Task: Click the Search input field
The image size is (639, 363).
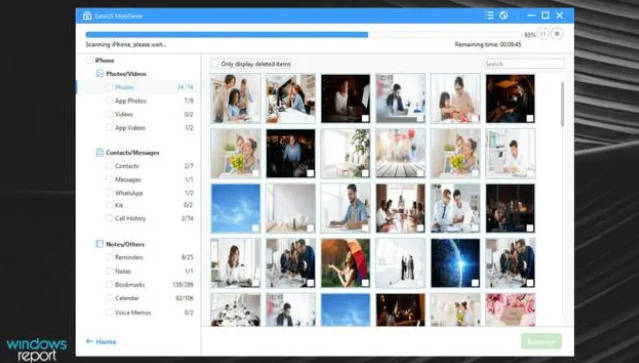Action: coord(524,64)
